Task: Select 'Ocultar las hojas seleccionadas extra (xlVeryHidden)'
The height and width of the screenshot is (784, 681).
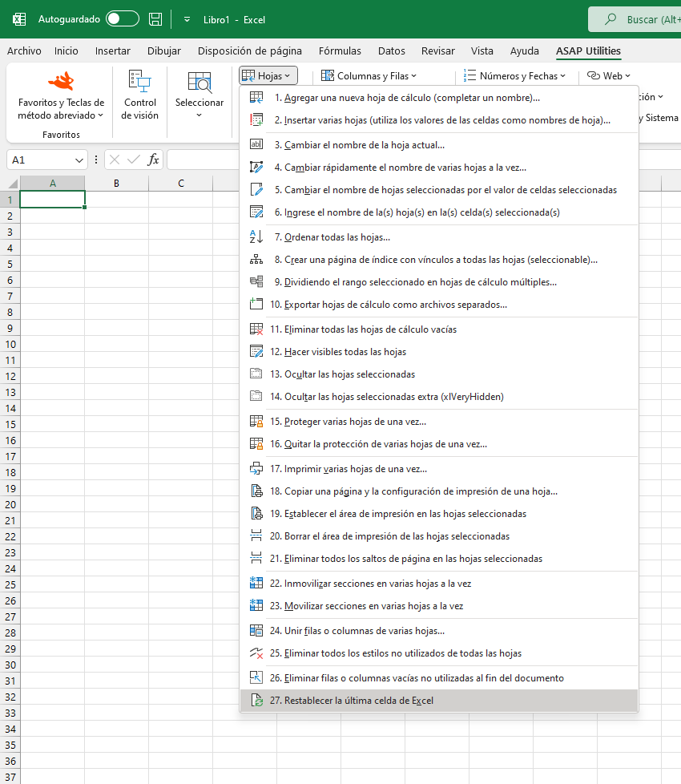Action: (439, 397)
